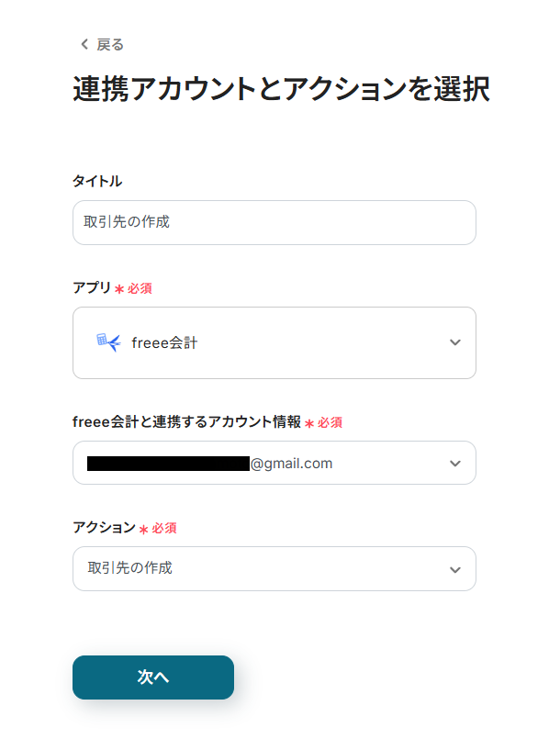Click the back chevron arrow icon

tap(84, 44)
